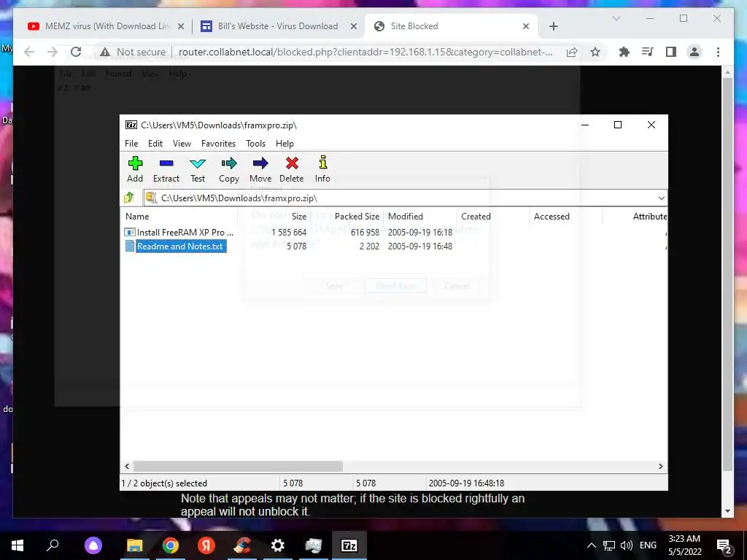747x560 pixels.
Task: Click the 7-Zip horizontal scrollbar thumb
Action: [x=238, y=466]
